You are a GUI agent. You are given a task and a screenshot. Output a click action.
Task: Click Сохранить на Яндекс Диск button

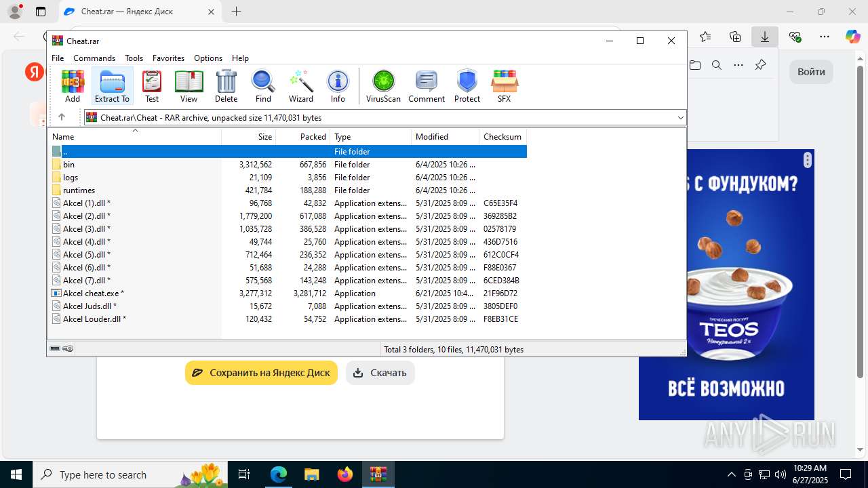point(261,373)
